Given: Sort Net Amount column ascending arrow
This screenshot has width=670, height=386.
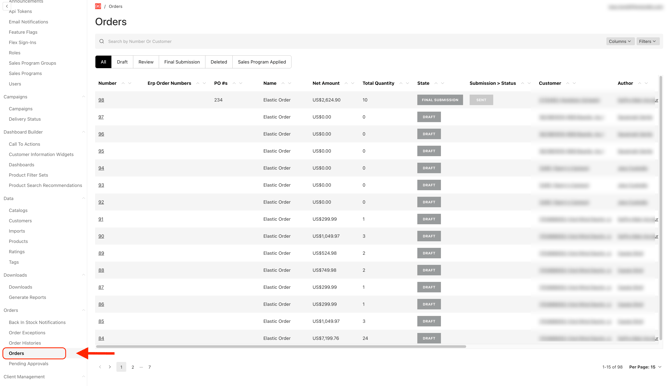Looking at the screenshot, I should tap(347, 83).
